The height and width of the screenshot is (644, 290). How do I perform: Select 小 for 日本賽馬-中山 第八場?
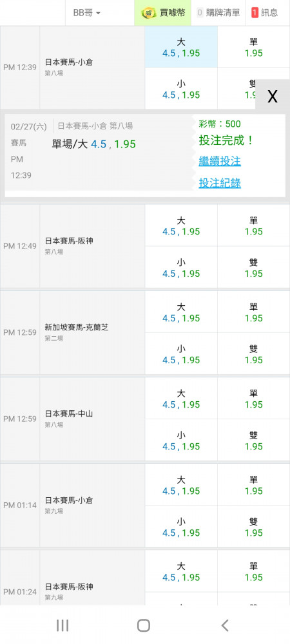click(181, 440)
